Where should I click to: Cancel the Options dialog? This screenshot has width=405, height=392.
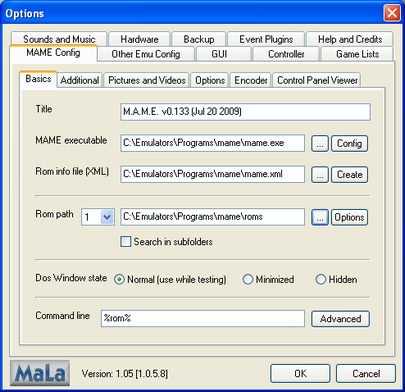coord(366,374)
